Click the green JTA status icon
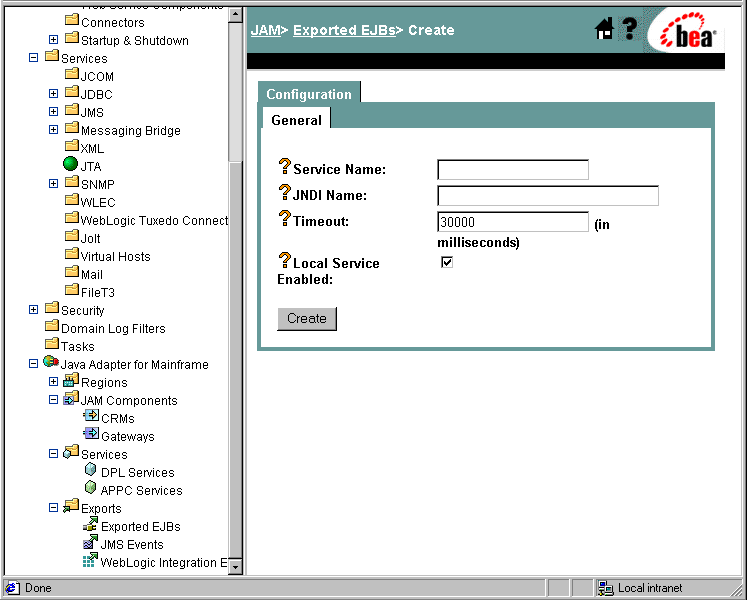Viewport: 747px width, 600px height. pos(70,163)
